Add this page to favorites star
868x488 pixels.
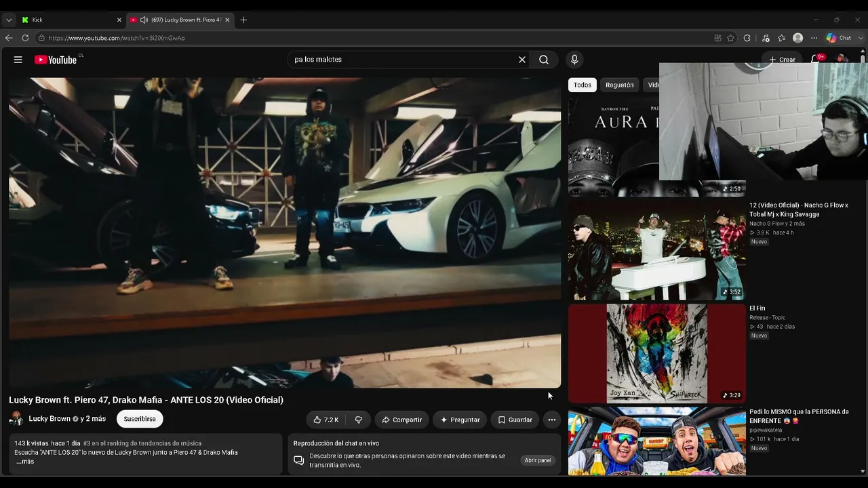pos(730,38)
